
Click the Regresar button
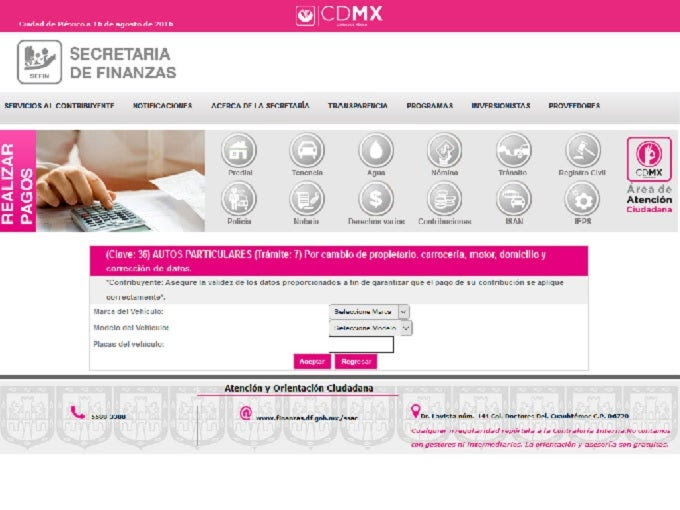point(356,361)
